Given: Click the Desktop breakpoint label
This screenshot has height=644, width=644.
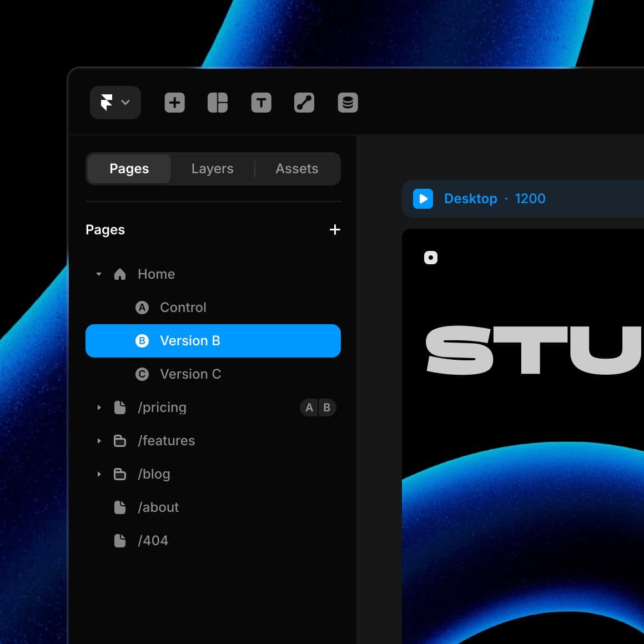Looking at the screenshot, I should 471,199.
